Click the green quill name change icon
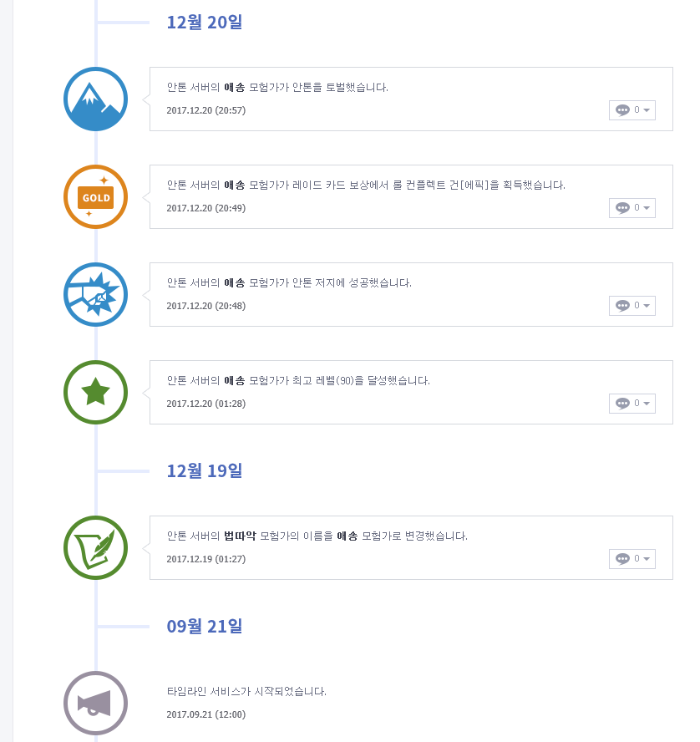 click(95, 547)
